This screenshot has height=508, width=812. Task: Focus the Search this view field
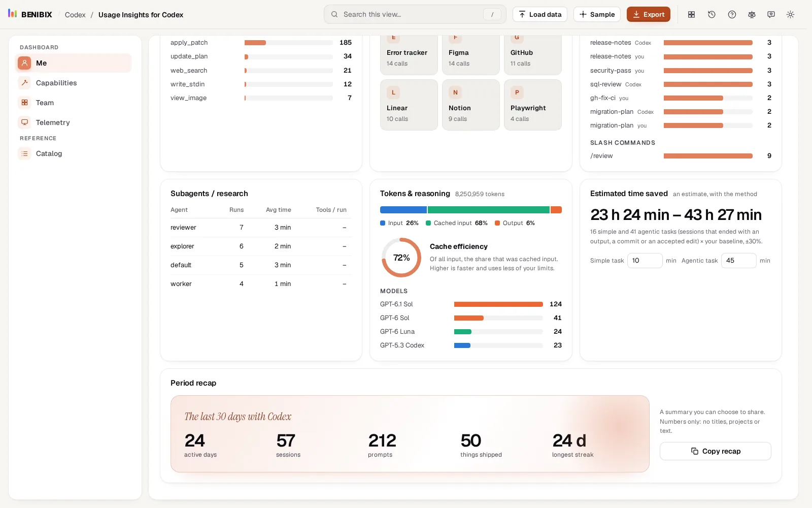[x=415, y=14]
